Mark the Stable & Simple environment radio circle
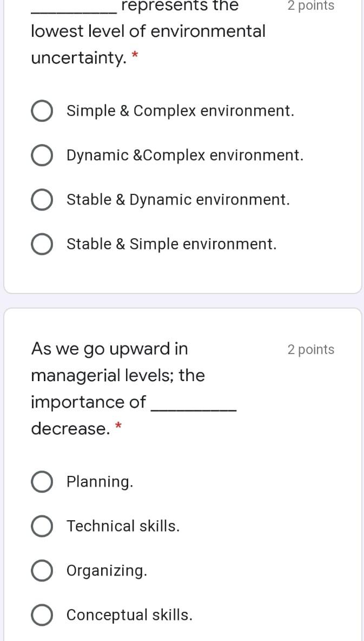Image resolution: width=364 pixels, height=641 pixels. [42, 244]
